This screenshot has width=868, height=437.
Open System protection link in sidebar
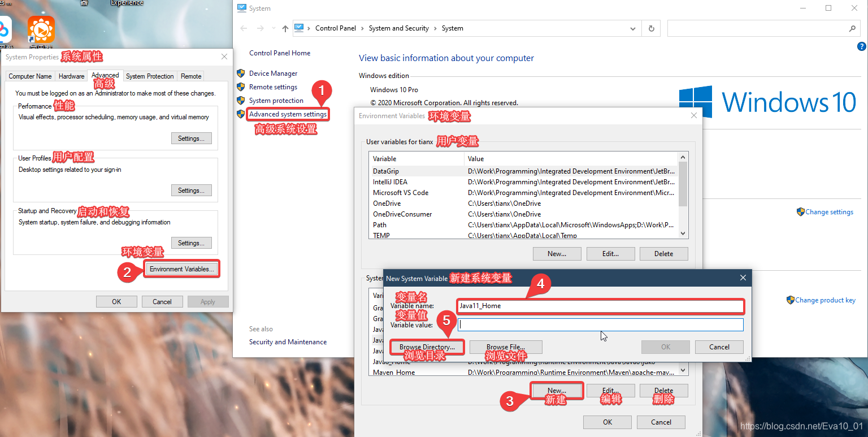(x=276, y=101)
